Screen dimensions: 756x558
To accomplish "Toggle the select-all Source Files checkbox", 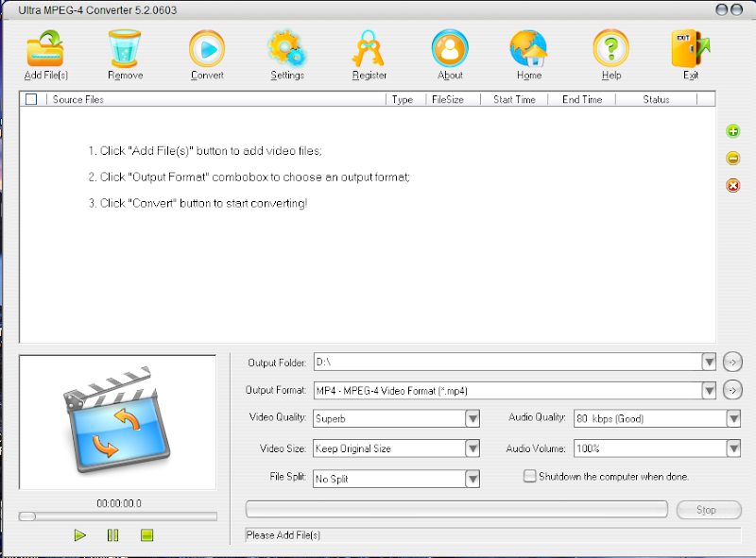I will (x=31, y=99).
